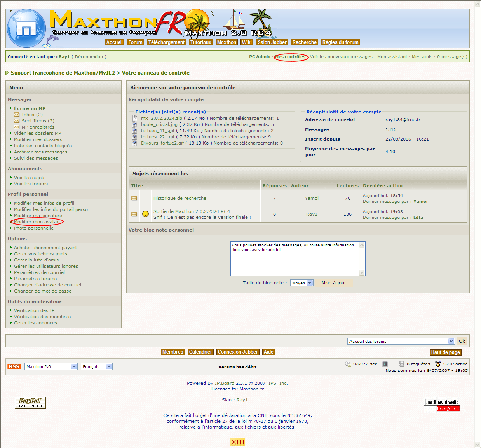Open Vérification des IP moderator link
The width and height of the screenshot is (481, 448).
click(34, 310)
